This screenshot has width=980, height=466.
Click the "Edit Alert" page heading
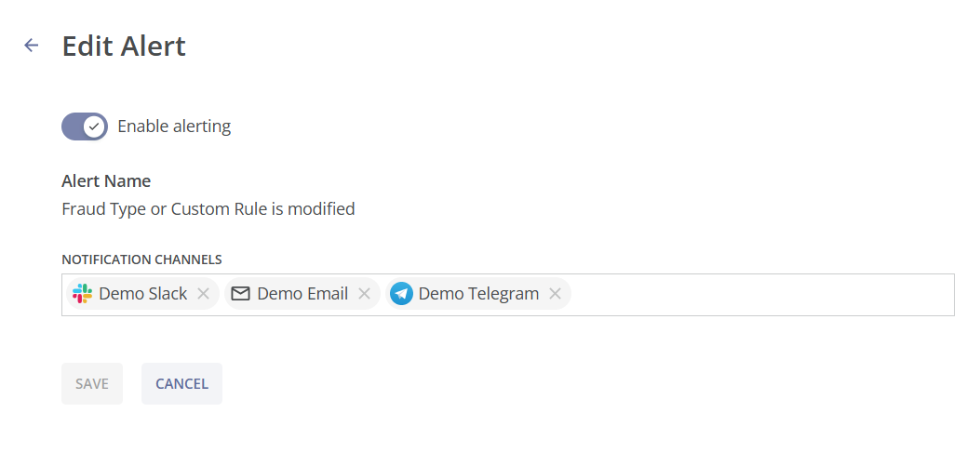click(124, 46)
